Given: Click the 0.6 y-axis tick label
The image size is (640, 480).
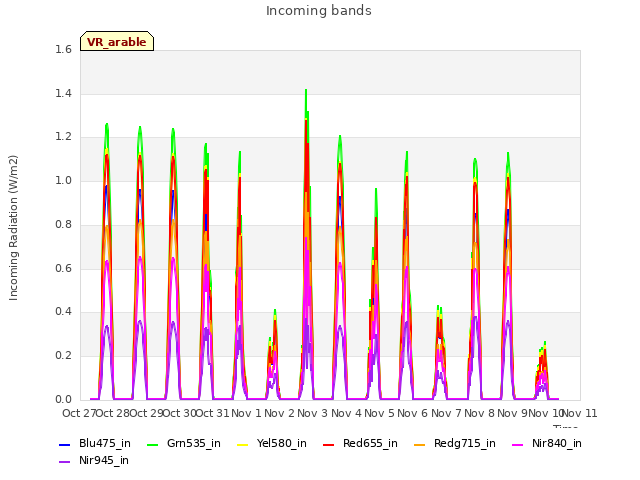Looking at the screenshot, I should (x=63, y=268).
